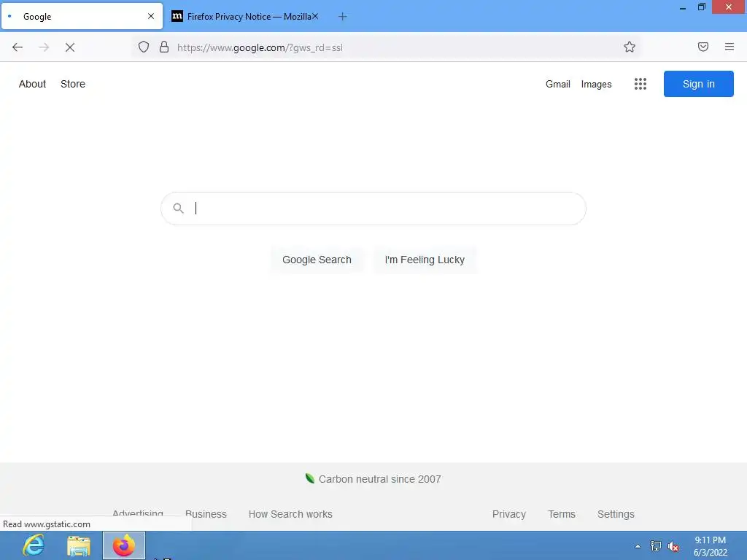Close the Firefox Privacy Notice tab
This screenshot has height=560, width=747.
pos(315,16)
